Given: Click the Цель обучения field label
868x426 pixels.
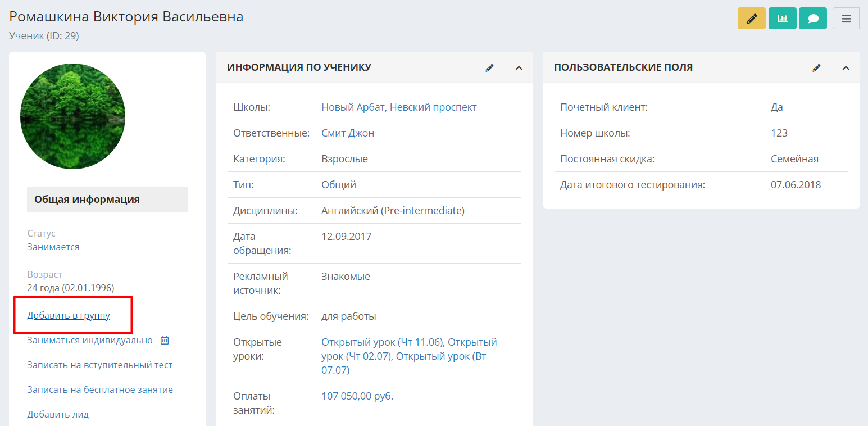Looking at the screenshot, I should tap(271, 316).
